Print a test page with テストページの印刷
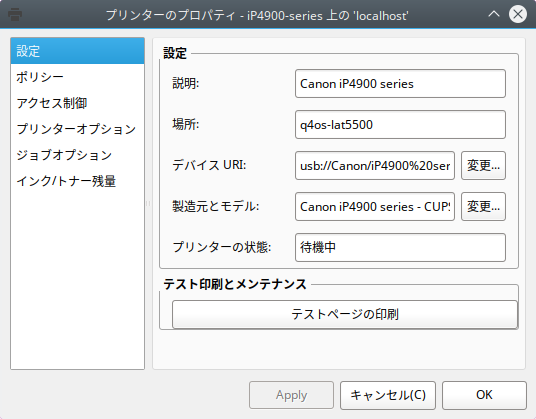The image size is (536, 419). pyautogui.click(x=345, y=314)
